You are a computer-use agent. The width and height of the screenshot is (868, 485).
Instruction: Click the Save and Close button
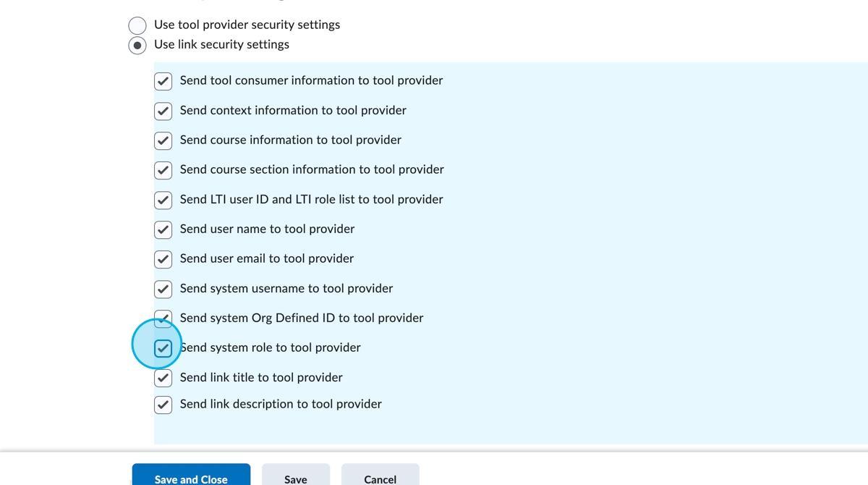pos(191,476)
